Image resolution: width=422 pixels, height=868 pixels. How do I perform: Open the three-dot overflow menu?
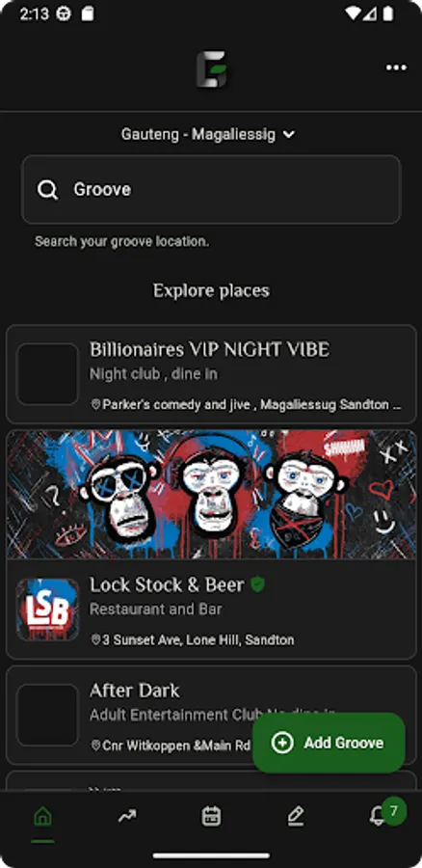396,68
